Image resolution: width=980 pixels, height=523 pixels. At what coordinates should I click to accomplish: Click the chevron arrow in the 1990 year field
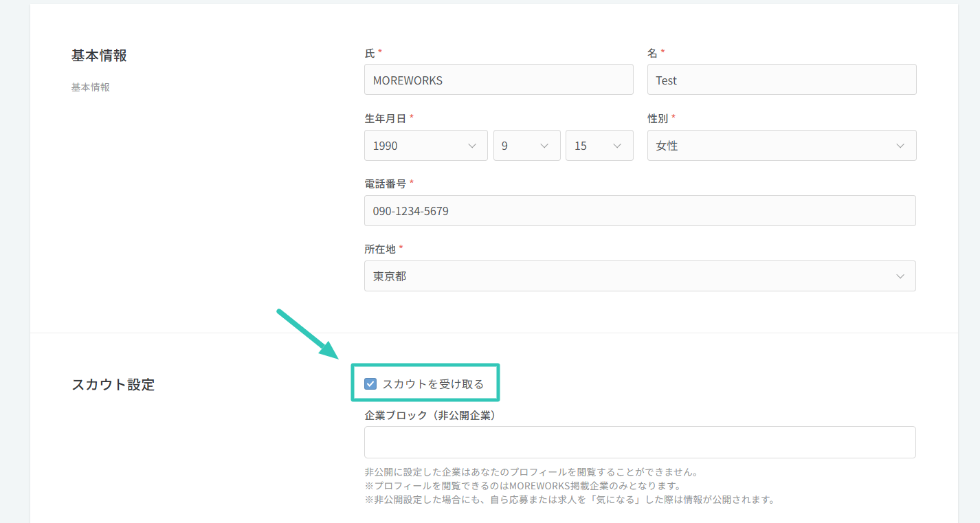(x=472, y=146)
